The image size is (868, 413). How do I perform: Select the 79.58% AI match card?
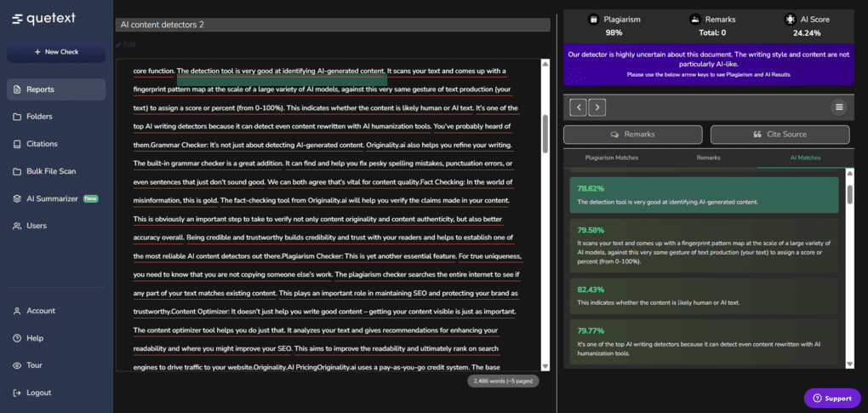click(x=704, y=245)
